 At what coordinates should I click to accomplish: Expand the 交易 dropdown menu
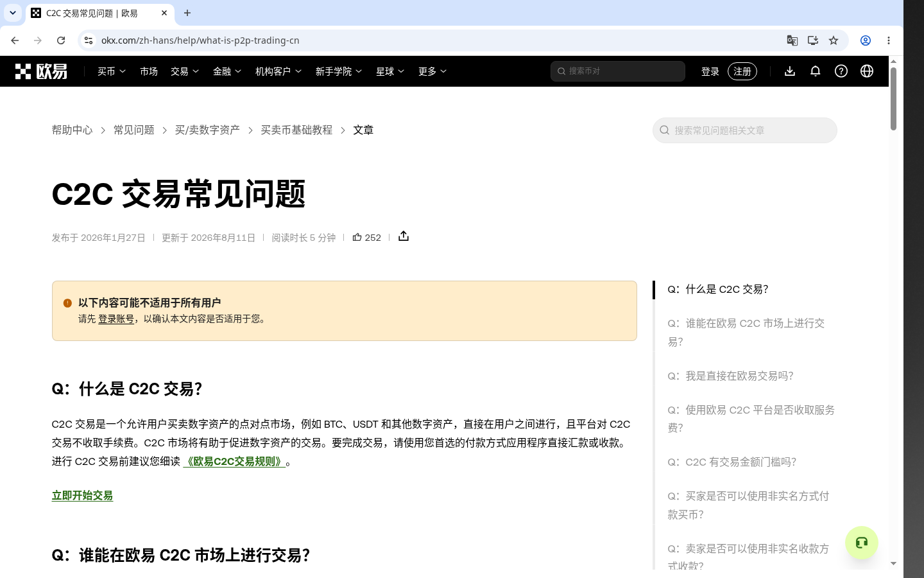point(185,71)
